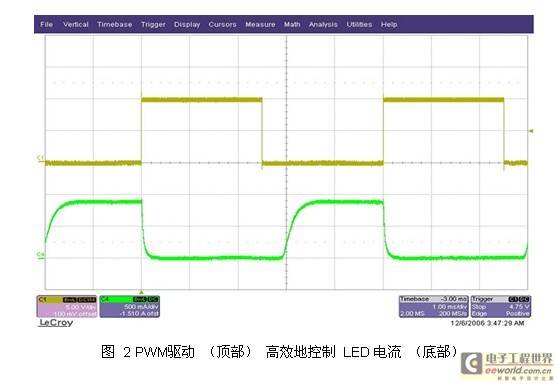This screenshot has width=558, height=387.
Task: Click the trigger level arrow on right edge
Action: (x=531, y=131)
